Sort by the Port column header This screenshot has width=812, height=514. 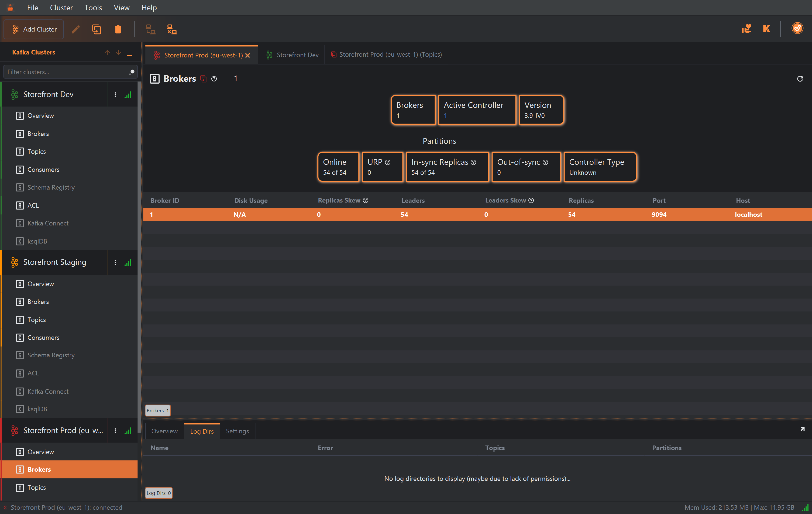(659, 200)
